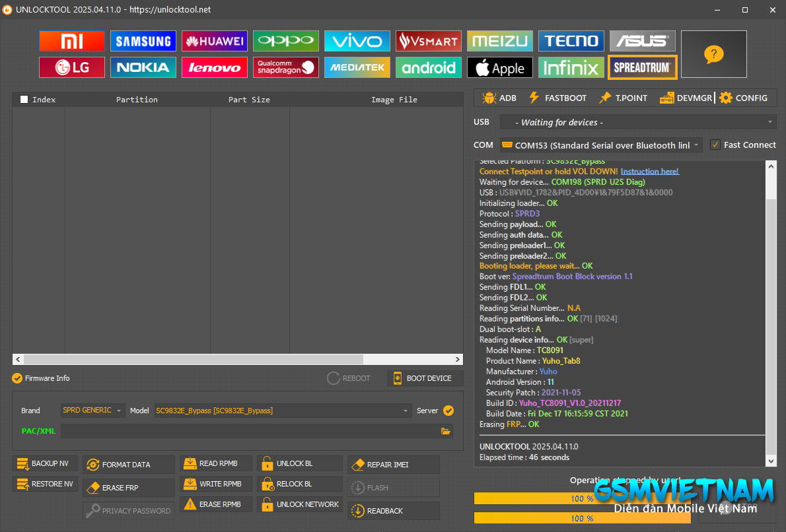Open the DEVMGR device manager tab
Image resolution: width=786 pixels, height=532 pixels.
pos(686,98)
